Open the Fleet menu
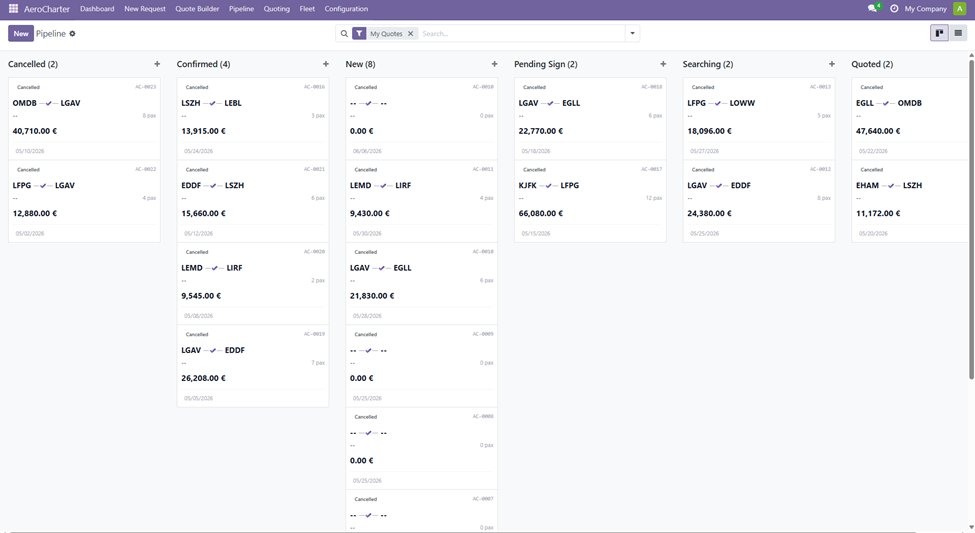This screenshot has width=975, height=533. 307,9
